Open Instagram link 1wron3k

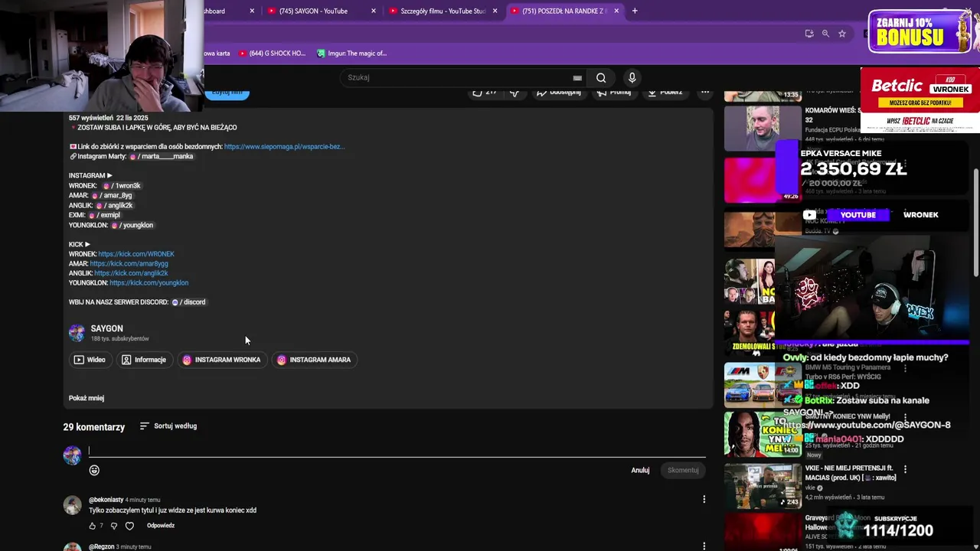pos(122,186)
